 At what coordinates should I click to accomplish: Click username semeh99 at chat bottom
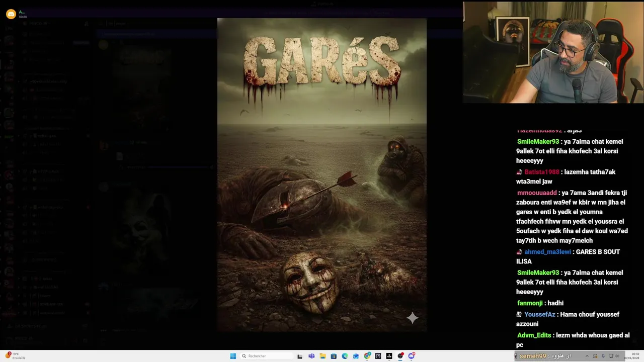[x=533, y=356]
